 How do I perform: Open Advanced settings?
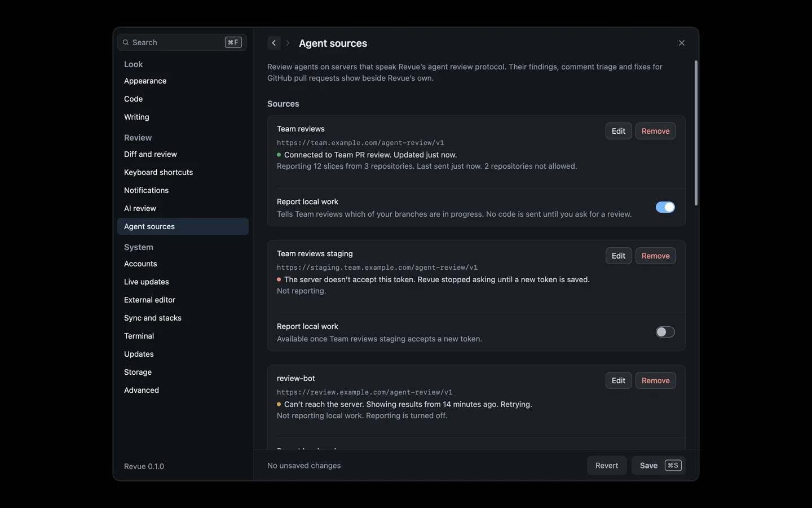click(183, 390)
